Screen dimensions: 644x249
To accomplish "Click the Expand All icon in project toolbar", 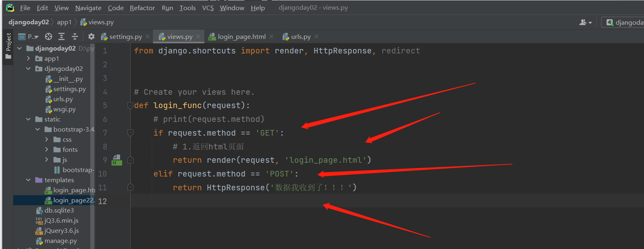I will 61,36.
